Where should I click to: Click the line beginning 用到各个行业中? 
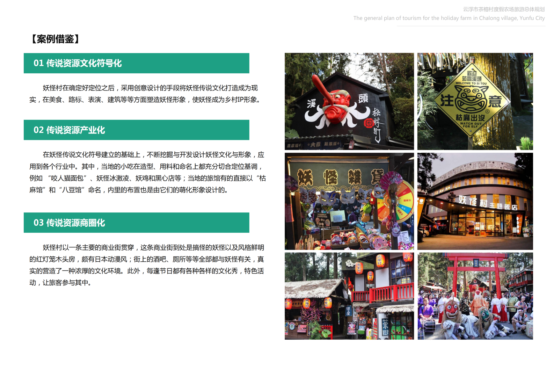pyautogui.click(x=146, y=166)
